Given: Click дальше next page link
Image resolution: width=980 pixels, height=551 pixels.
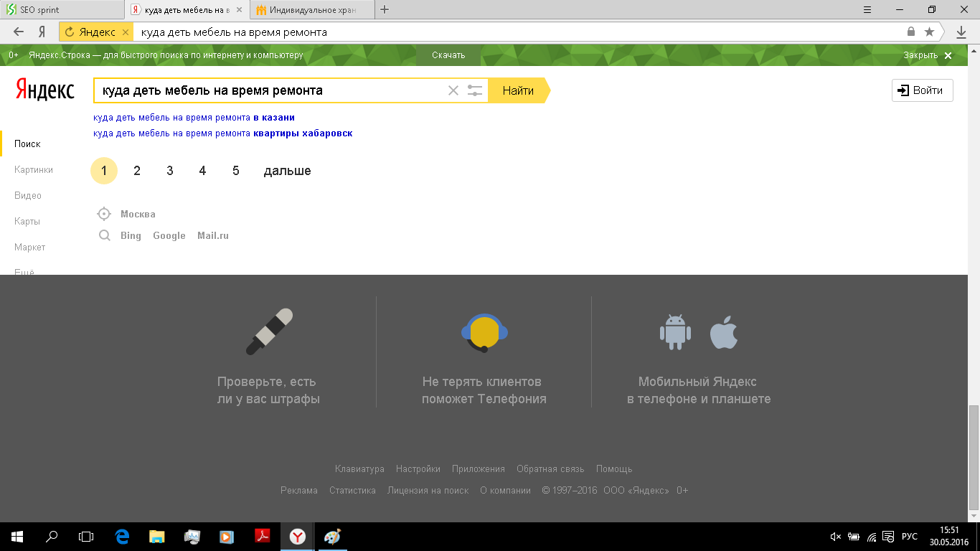Looking at the screenshot, I should click(x=288, y=171).
